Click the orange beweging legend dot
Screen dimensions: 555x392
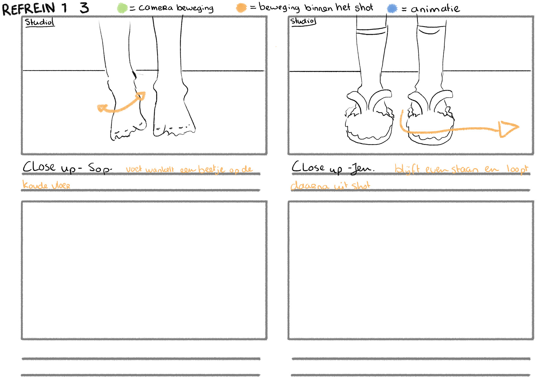pyautogui.click(x=241, y=8)
